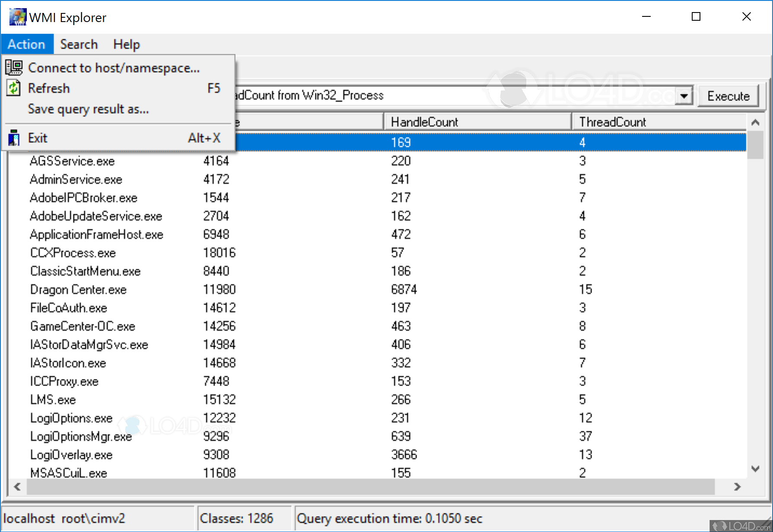Choose Save query result as...
773x532 pixels.
(x=118, y=109)
